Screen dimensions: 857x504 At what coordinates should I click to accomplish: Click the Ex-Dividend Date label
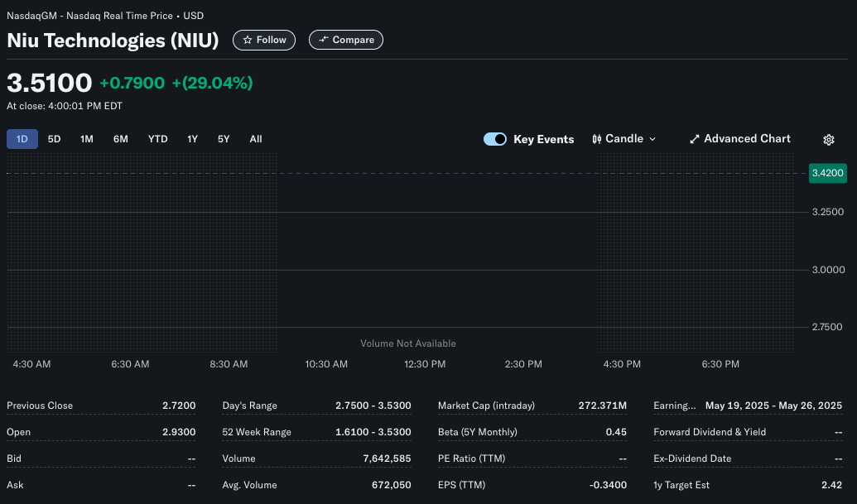point(692,458)
